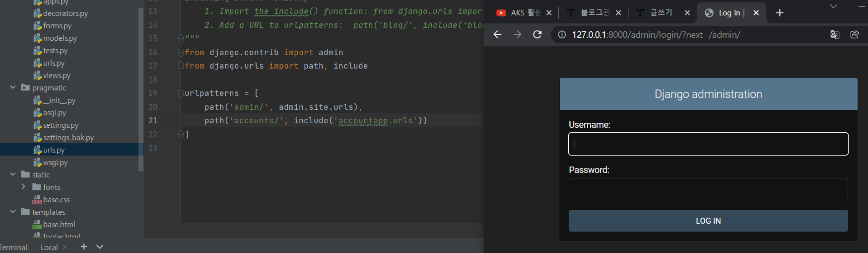Image resolution: width=868 pixels, height=253 pixels.
Task: Click the closing fold marker on line 22
Action: [x=181, y=134]
